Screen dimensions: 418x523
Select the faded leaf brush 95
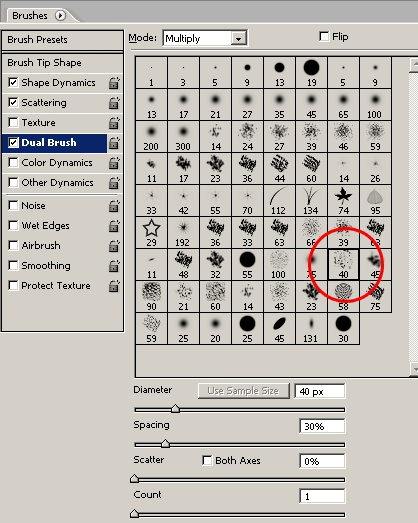(x=376, y=200)
